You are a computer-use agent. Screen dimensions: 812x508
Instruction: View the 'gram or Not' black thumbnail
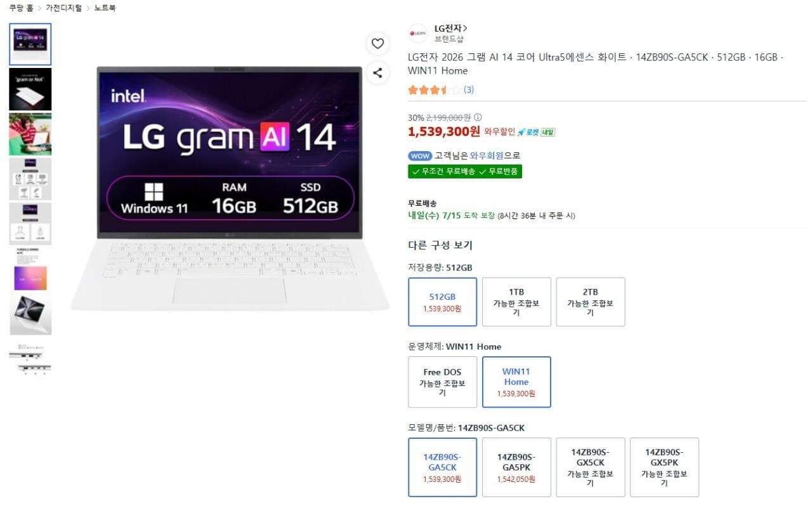pyautogui.click(x=30, y=90)
